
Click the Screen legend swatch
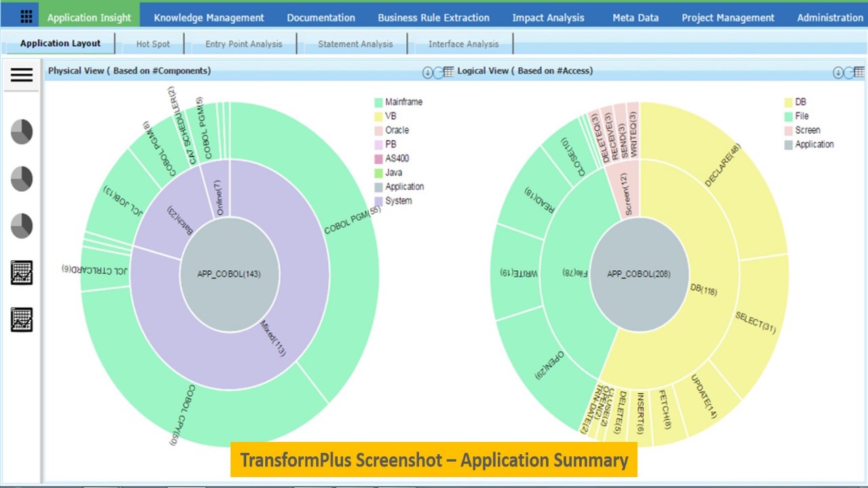789,131
